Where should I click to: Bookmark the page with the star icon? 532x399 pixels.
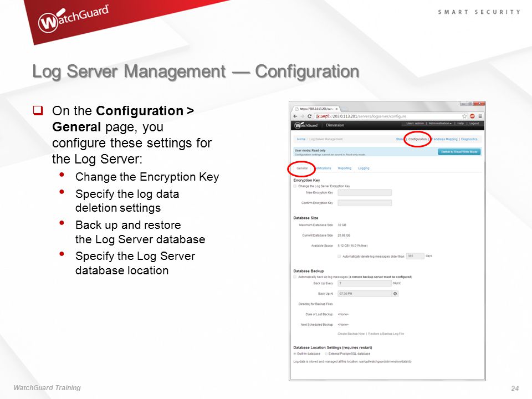(x=464, y=116)
